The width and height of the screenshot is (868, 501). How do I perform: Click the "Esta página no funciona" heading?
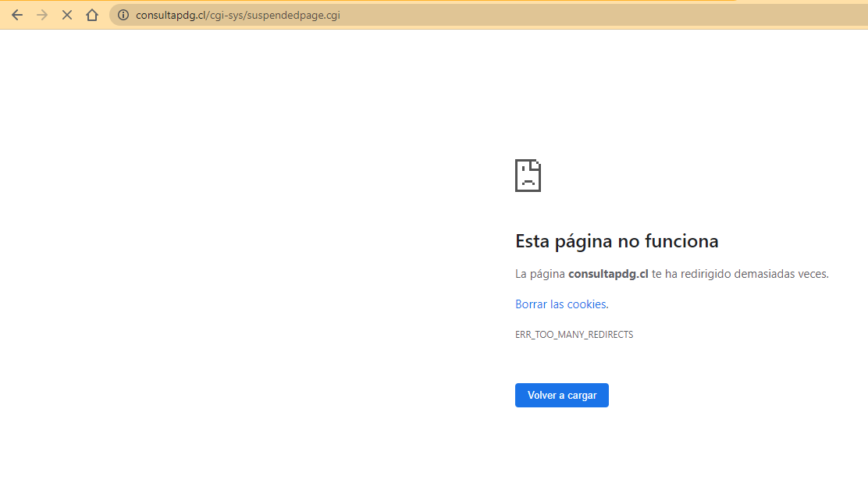(617, 241)
